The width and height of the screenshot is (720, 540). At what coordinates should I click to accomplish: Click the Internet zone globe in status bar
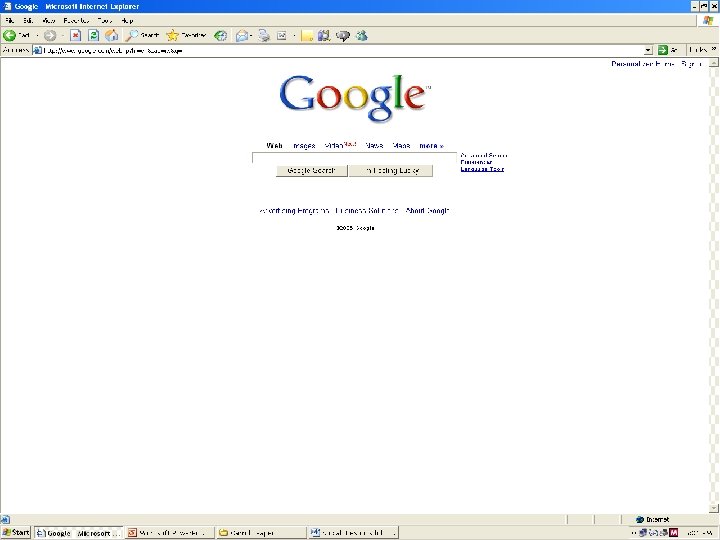(x=640, y=519)
